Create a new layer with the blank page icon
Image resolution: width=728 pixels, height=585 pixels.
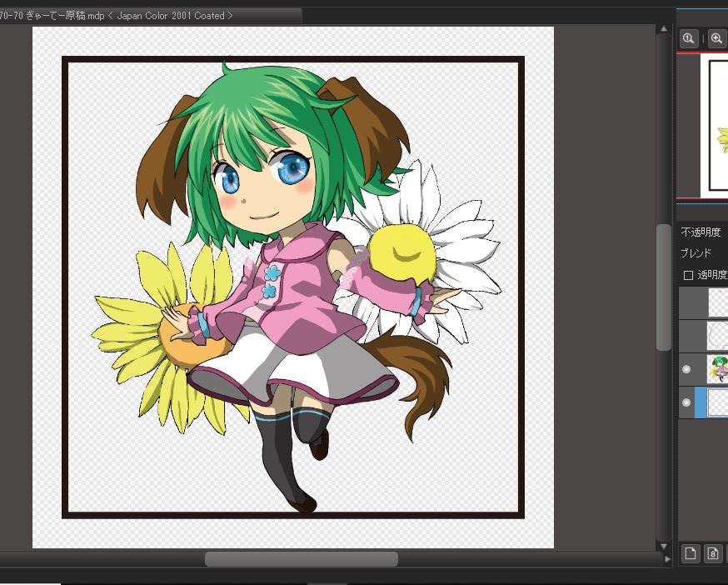tap(690, 553)
